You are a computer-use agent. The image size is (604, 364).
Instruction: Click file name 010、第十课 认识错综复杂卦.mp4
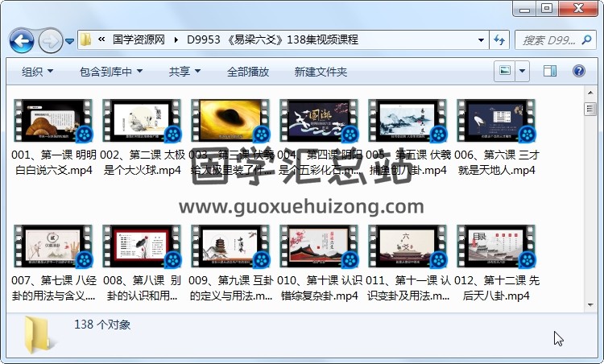(320, 287)
